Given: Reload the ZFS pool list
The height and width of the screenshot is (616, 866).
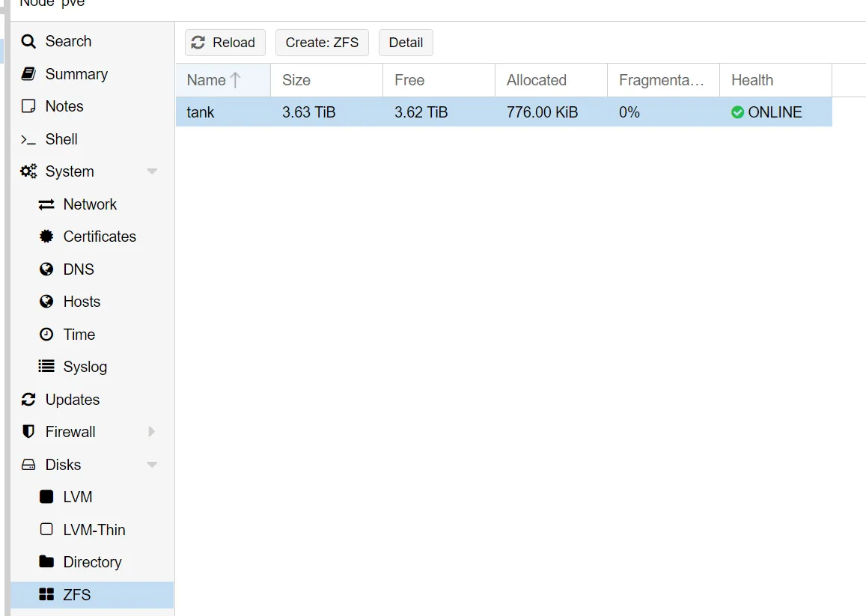Looking at the screenshot, I should pos(225,43).
